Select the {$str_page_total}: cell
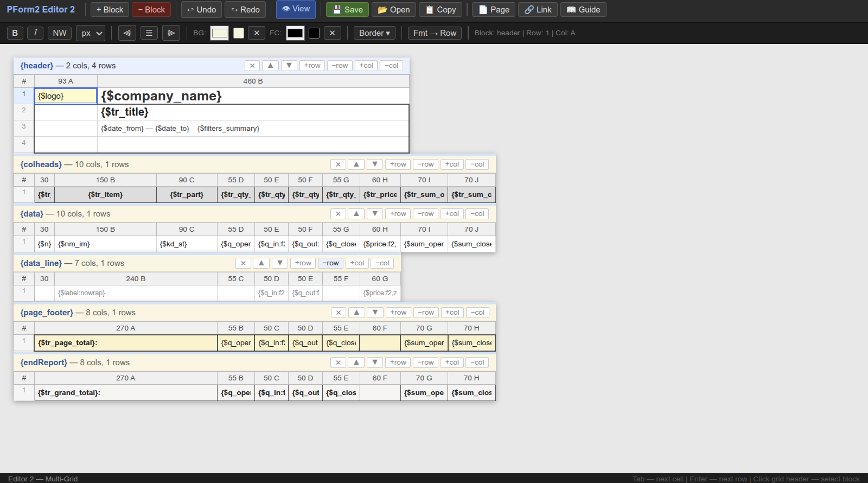Image resolution: width=868 pixels, height=483 pixels. pos(126,343)
